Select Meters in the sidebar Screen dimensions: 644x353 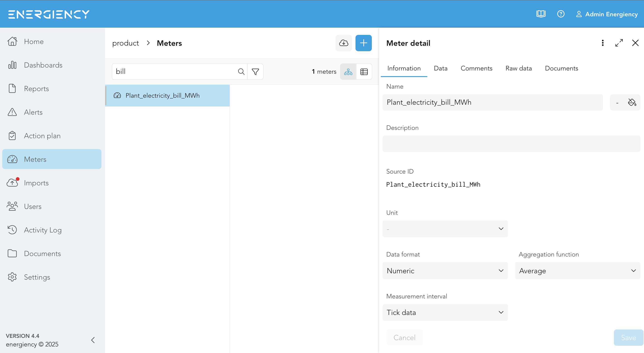click(52, 159)
